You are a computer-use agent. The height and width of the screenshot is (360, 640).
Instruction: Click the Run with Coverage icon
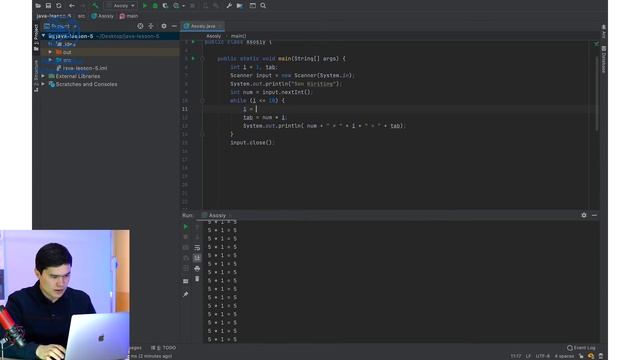tap(165, 6)
